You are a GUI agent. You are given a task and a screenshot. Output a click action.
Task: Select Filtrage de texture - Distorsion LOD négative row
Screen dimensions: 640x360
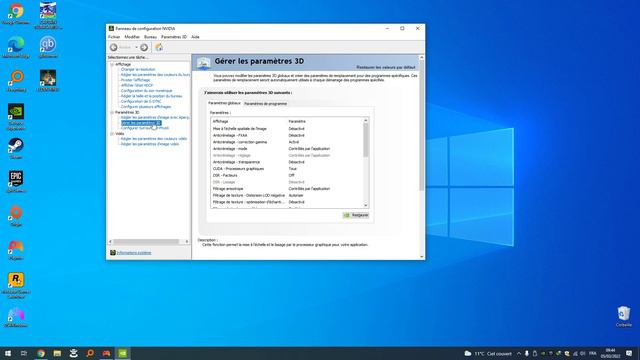point(287,196)
